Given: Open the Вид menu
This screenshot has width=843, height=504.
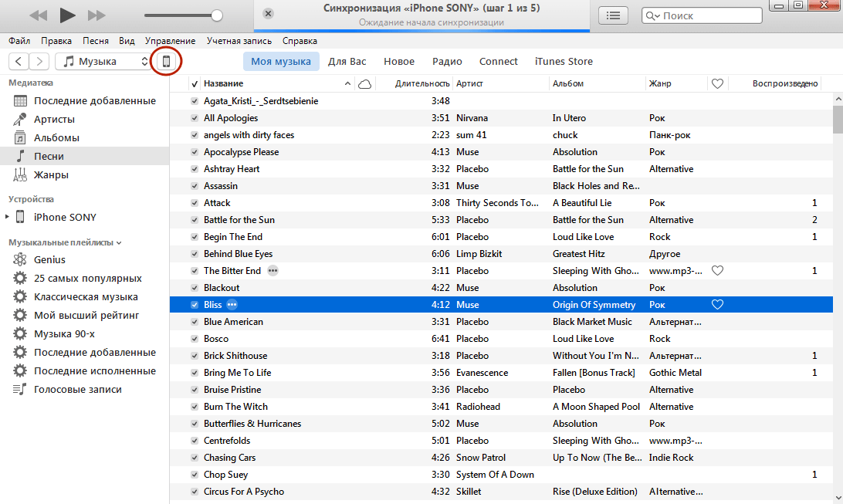Looking at the screenshot, I should point(127,41).
